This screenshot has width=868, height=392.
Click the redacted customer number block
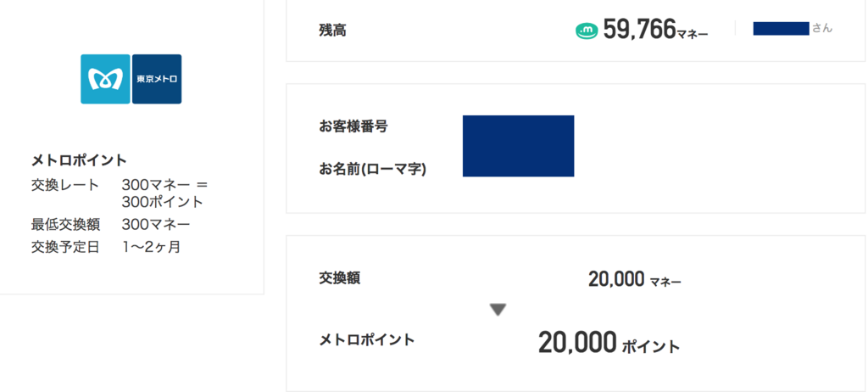point(518,146)
